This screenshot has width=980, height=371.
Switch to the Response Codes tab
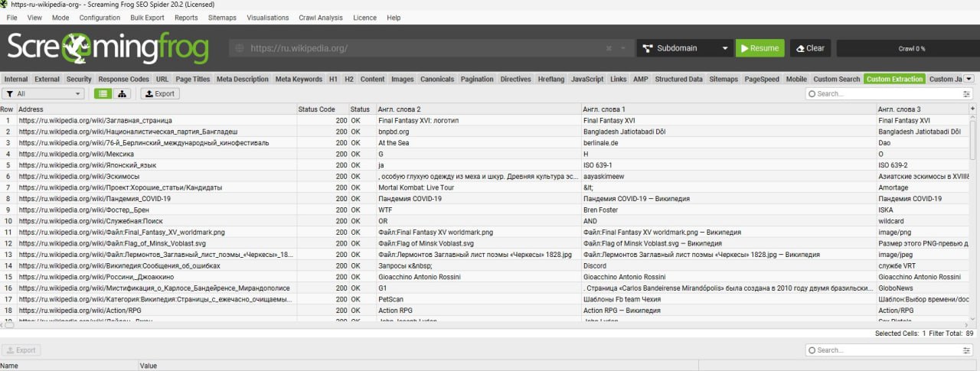[123, 79]
